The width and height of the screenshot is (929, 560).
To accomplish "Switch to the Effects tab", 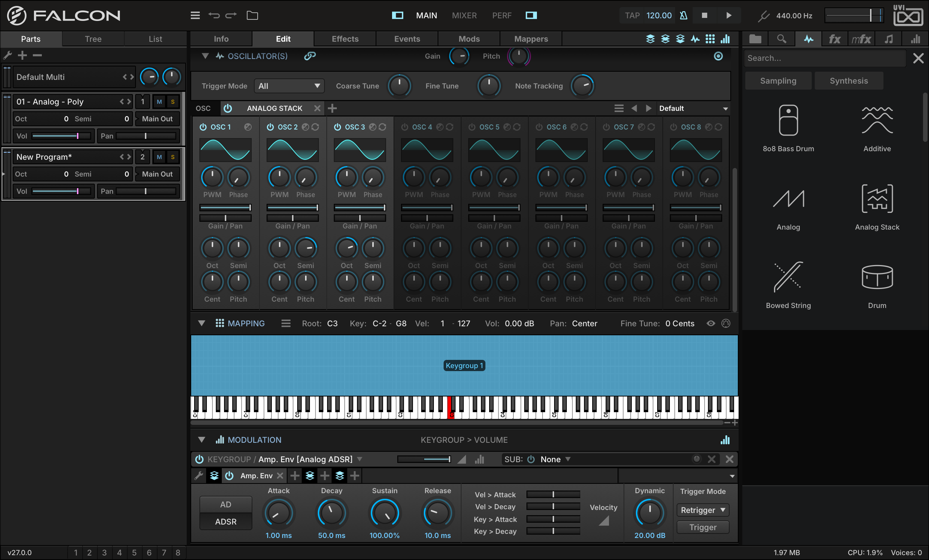I will [345, 39].
